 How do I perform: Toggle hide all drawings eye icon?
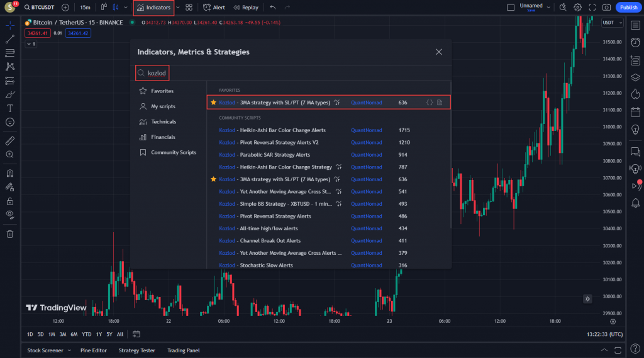tap(10, 215)
